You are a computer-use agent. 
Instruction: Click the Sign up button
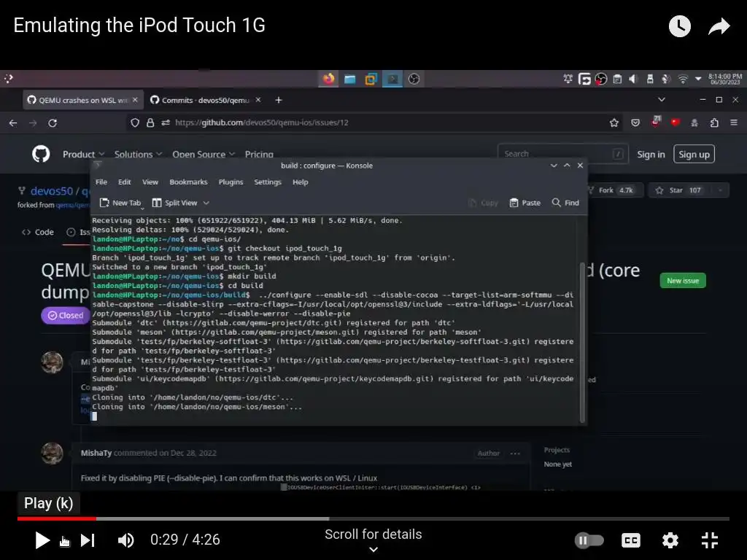pos(694,155)
